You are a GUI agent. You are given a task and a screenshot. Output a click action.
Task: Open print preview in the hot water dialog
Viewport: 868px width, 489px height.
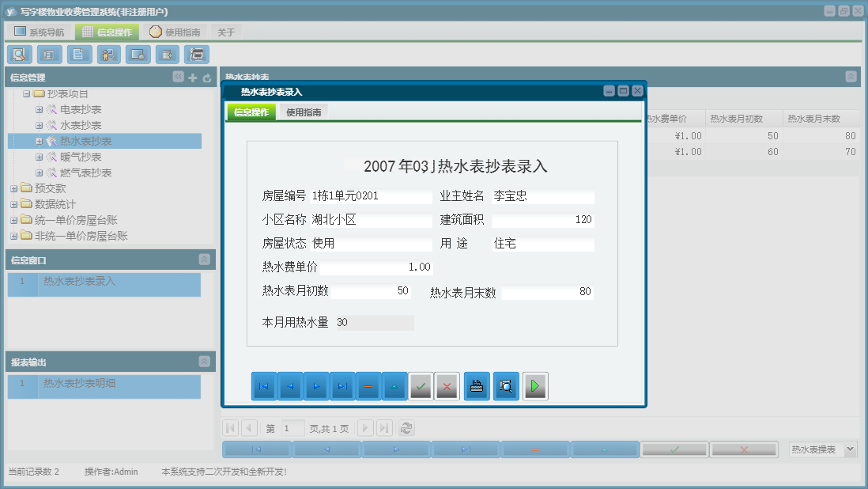[506, 386]
